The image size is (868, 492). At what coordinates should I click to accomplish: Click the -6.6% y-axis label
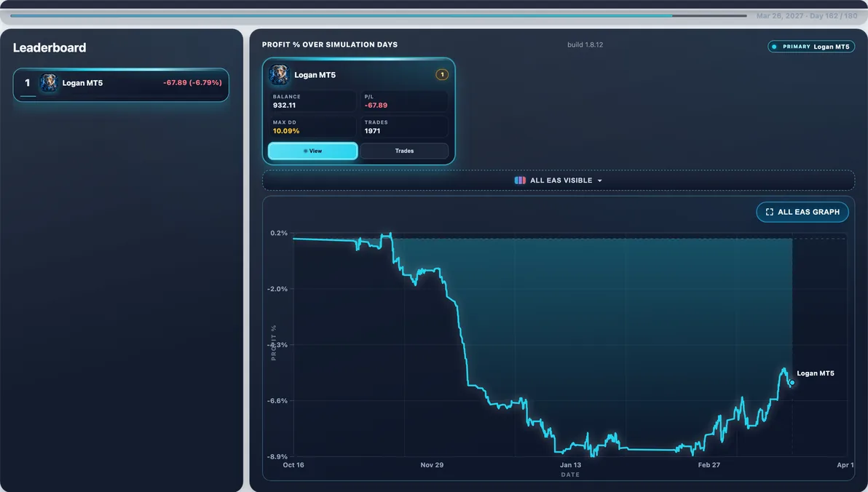click(x=277, y=401)
